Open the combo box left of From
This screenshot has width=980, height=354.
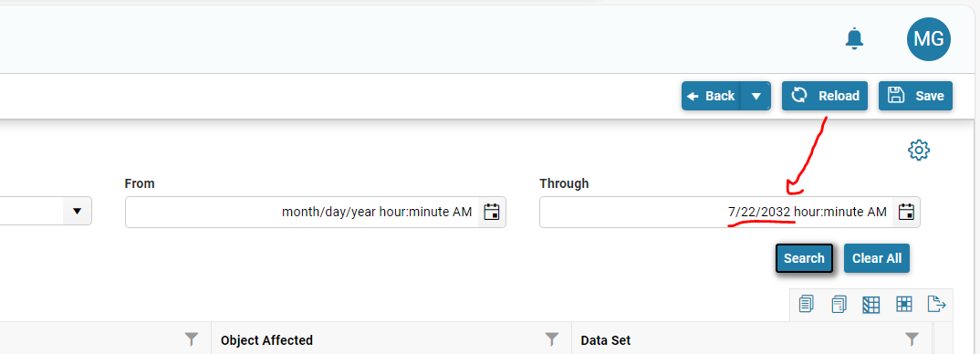47,212
